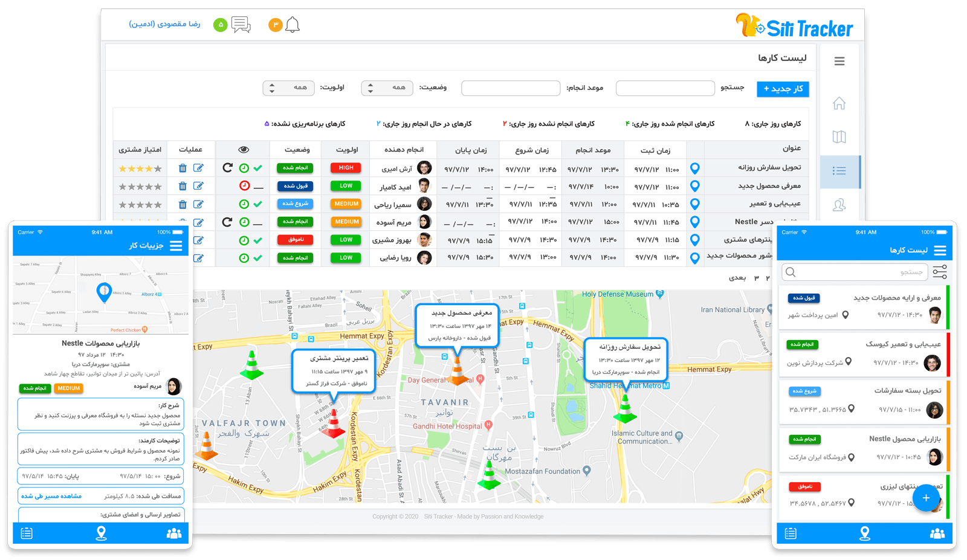Go to home icon in sidebar
This screenshot has width=967, height=560.
(839, 103)
